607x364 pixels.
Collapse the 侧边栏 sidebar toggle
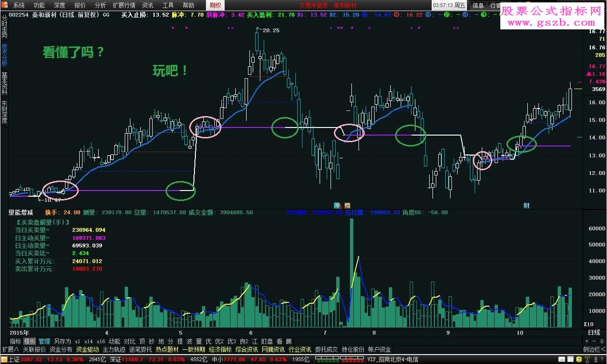tap(595, 349)
